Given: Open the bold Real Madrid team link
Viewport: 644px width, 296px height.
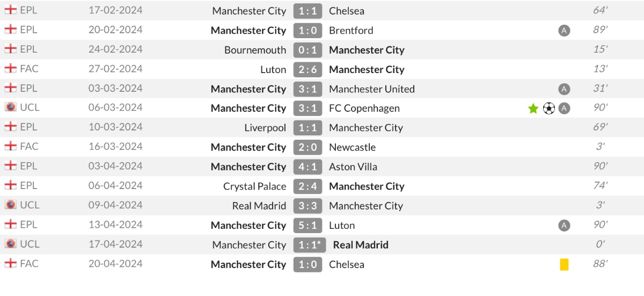Looking at the screenshot, I should 361,245.
